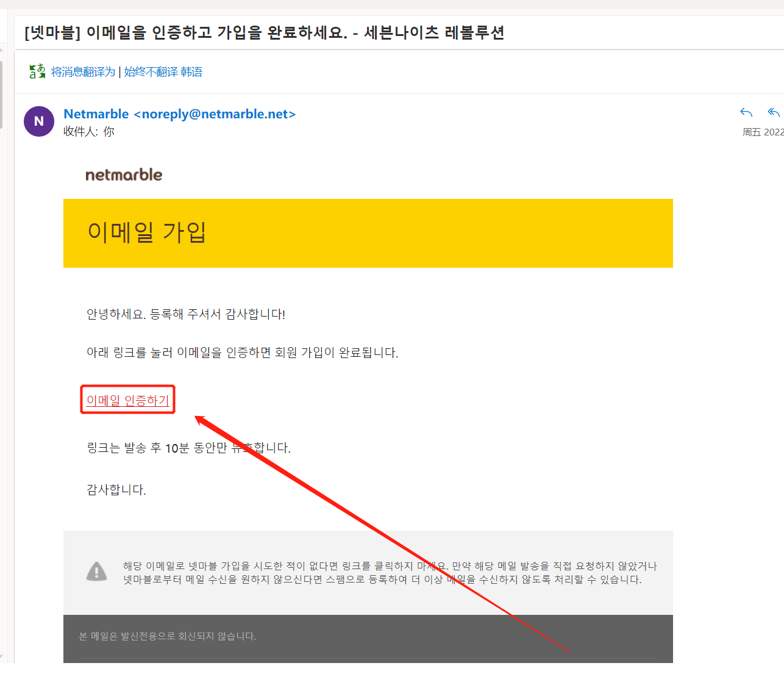
Task: Click the translate message icon
Action: click(37, 71)
